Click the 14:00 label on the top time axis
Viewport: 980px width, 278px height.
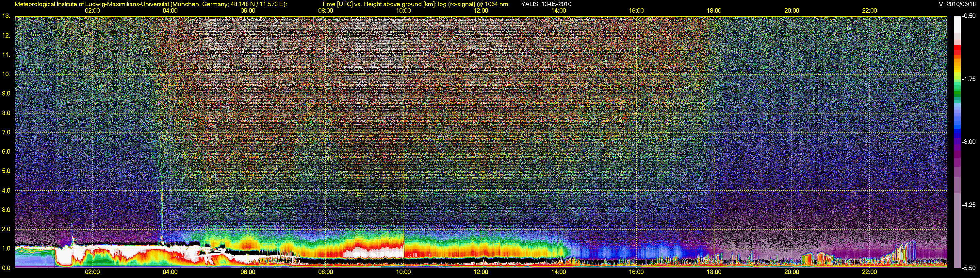(559, 11)
